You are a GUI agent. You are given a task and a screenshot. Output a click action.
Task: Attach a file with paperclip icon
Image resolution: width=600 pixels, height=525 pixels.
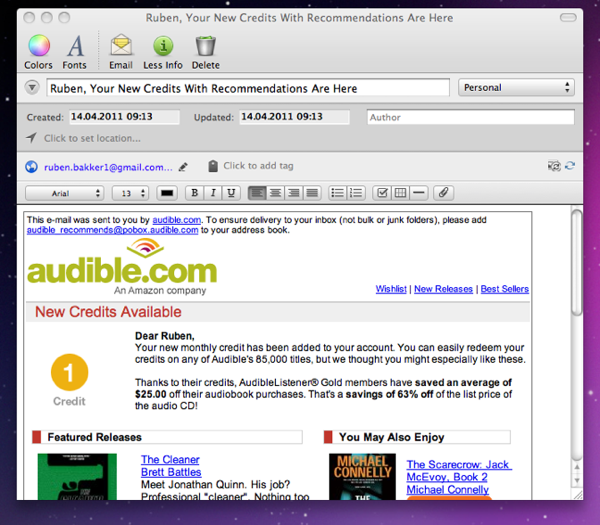[443, 193]
